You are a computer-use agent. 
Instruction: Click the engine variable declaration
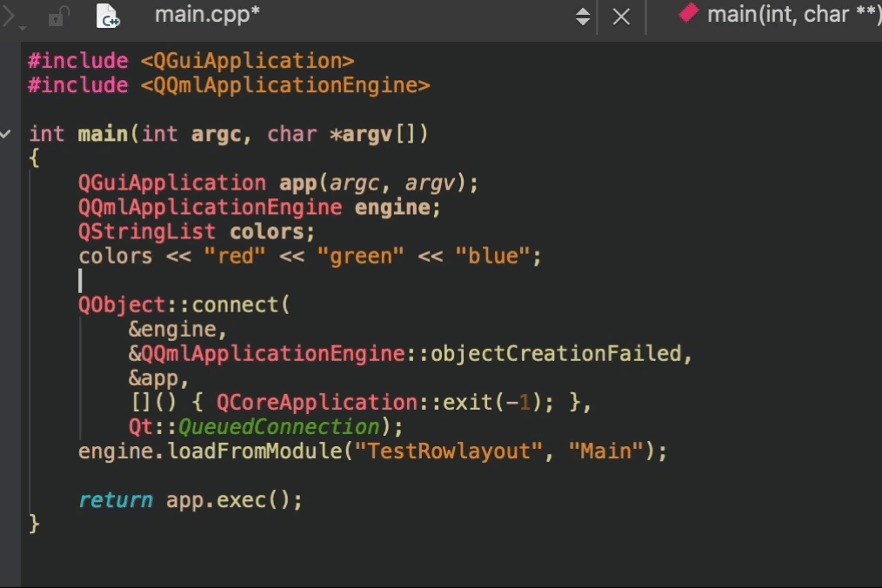tap(392, 208)
